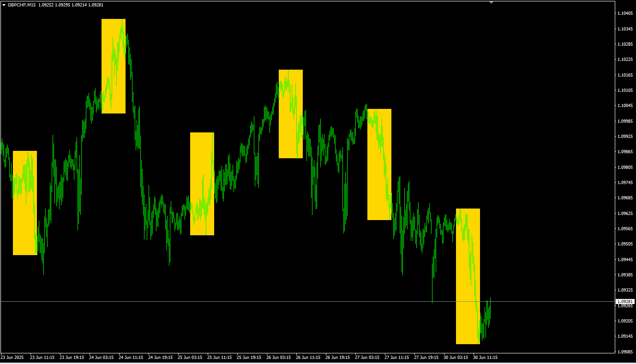636x364 pixels.
Task: Select the yellow session box bottoming out near 1.09145
Action: [x=468, y=276]
